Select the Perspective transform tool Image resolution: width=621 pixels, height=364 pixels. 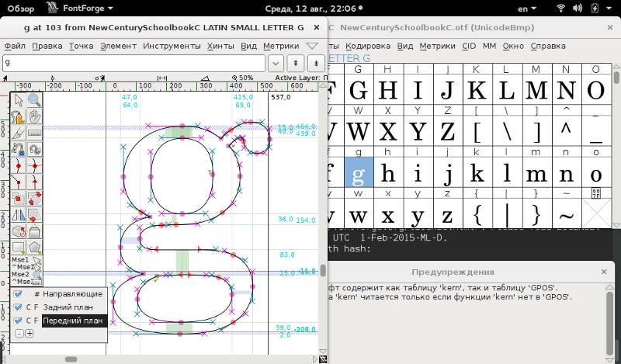pyautogui.click(x=34, y=231)
